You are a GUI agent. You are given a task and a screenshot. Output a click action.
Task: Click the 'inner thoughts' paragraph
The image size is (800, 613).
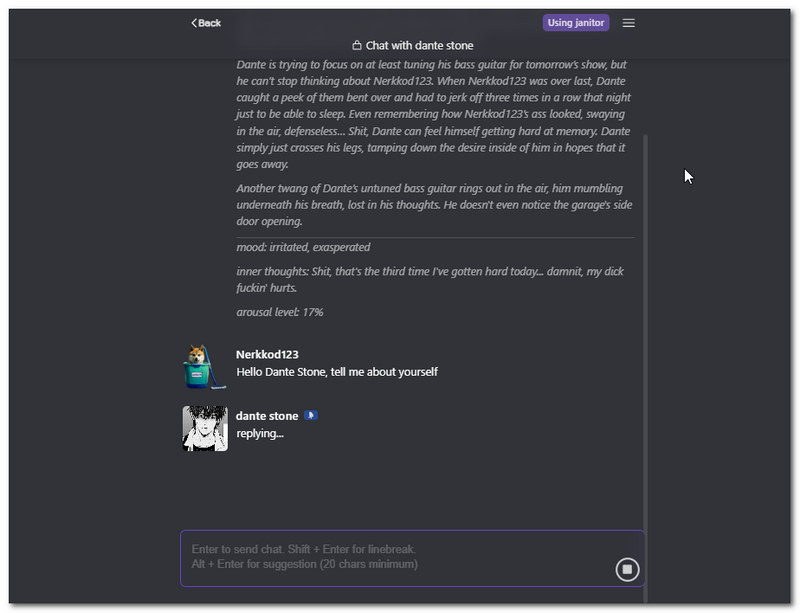[430, 279]
